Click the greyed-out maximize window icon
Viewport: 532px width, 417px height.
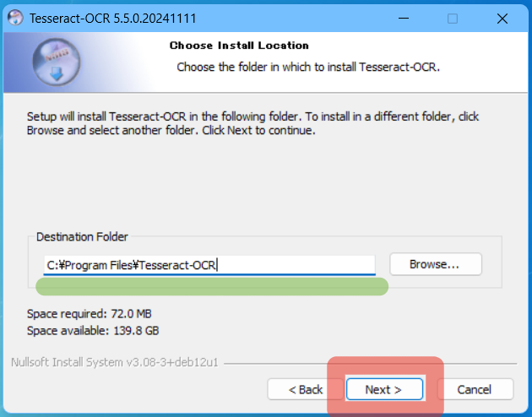click(x=453, y=19)
